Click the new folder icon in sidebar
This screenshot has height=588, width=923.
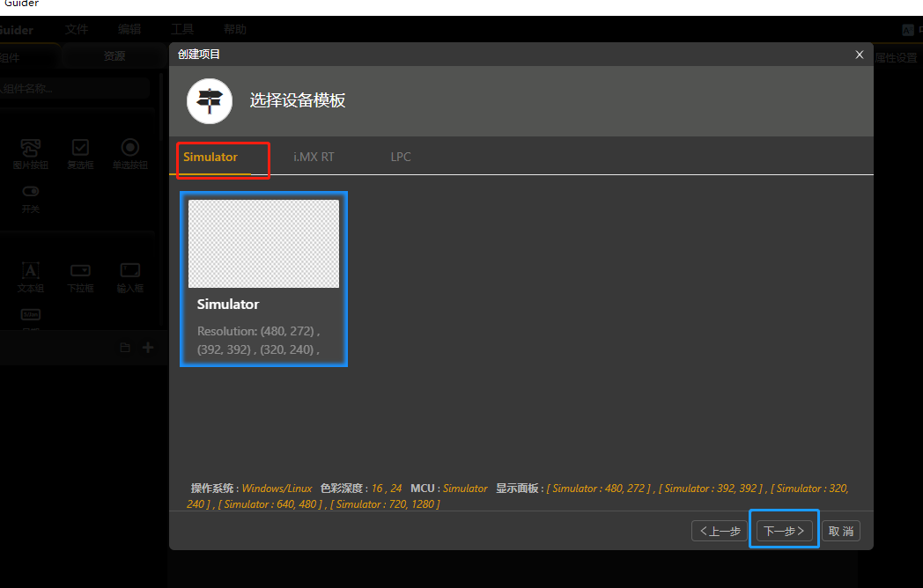125,347
